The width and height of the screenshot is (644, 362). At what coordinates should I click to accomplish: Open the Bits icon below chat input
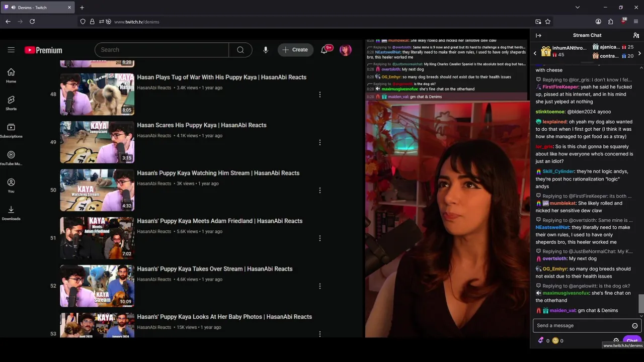541,340
